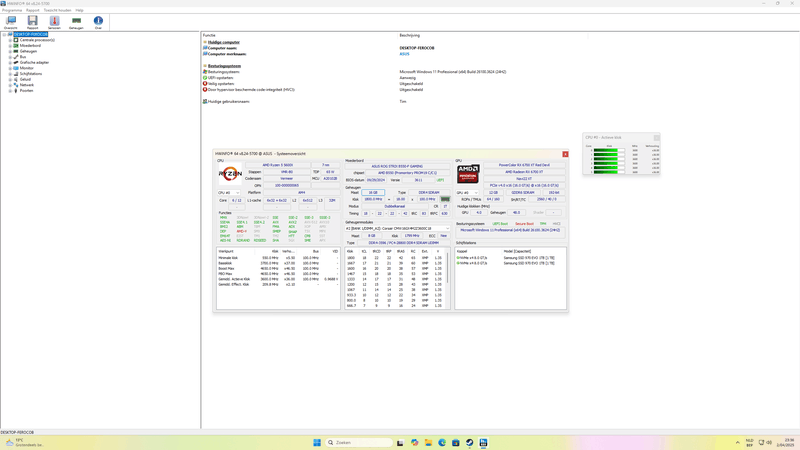Expand the Schijfstations tree node

[x=10, y=73]
